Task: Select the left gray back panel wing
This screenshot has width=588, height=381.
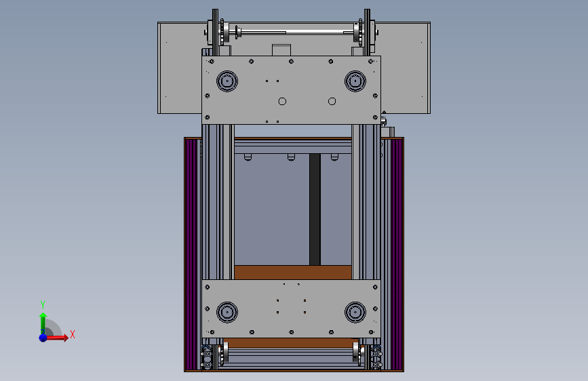Action: coord(179,68)
